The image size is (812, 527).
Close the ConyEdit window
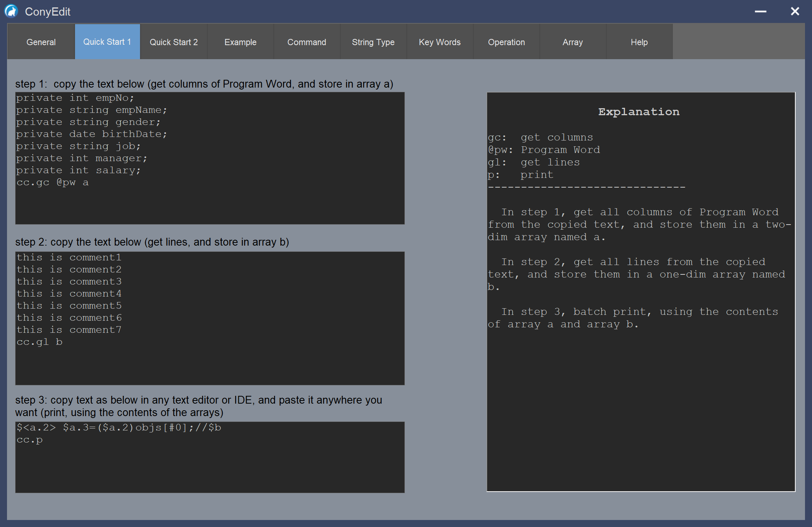click(794, 11)
